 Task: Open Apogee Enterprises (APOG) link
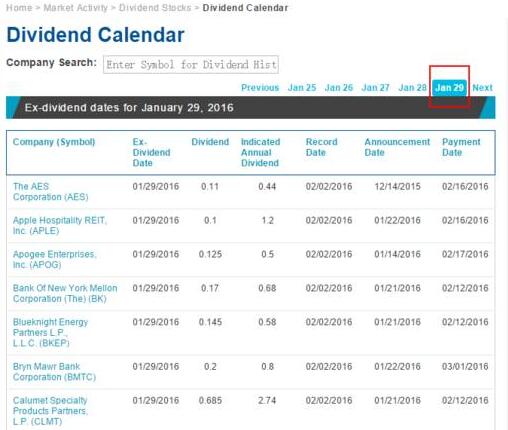click(55, 259)
